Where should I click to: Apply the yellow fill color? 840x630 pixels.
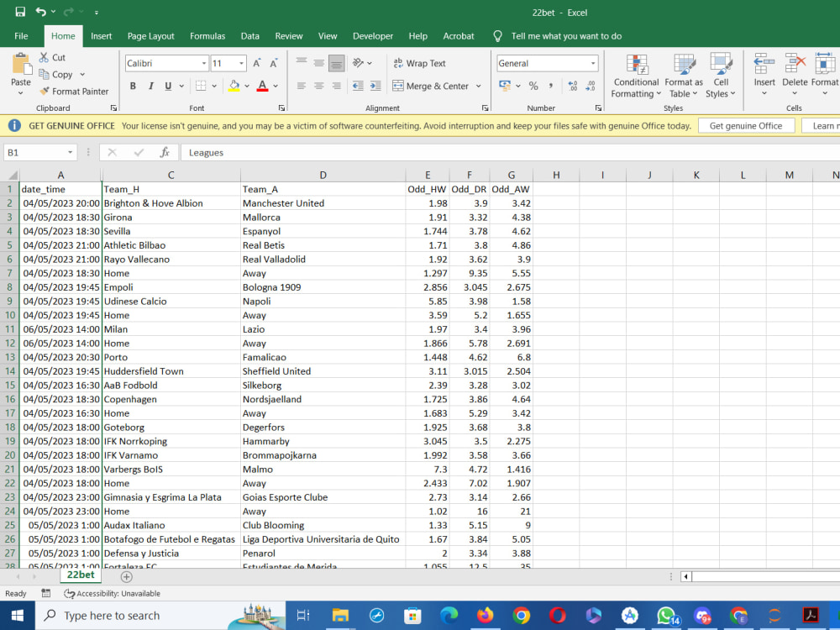(234, 86)
